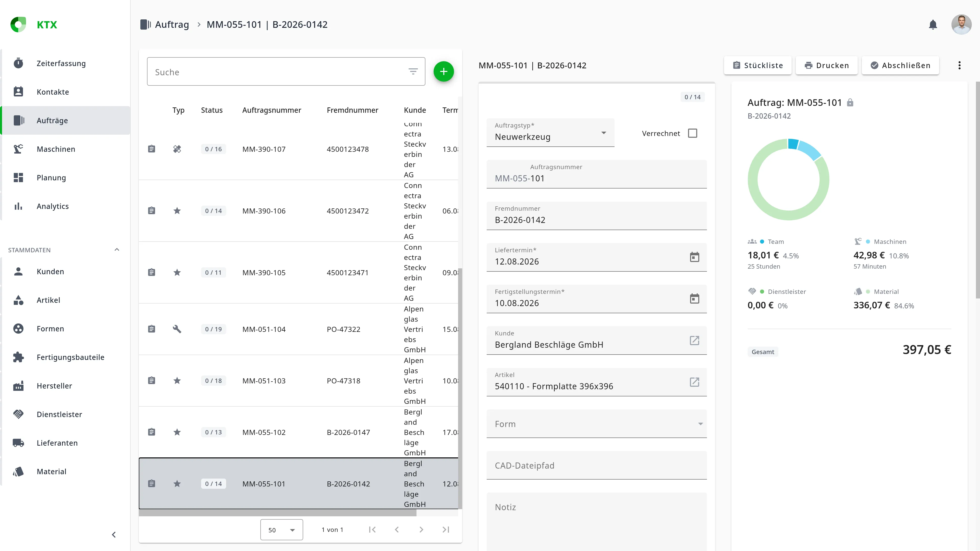Click clipboard icon in MM-390-107 row

pyautogui.click(x=151, y=149)
